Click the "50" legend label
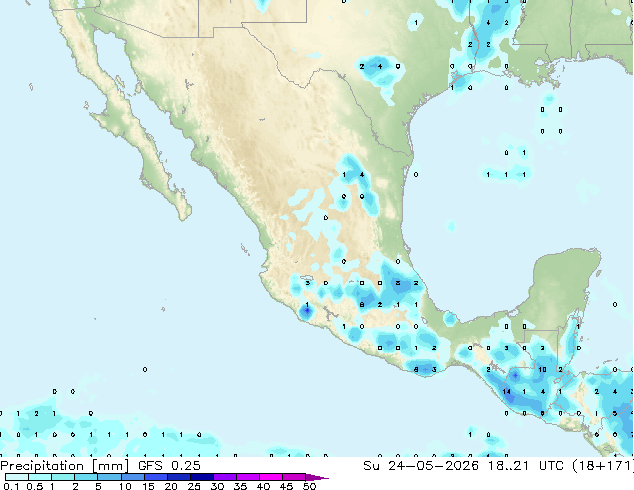Image resolution: width=634 pixels, height=490 pixels. [310, 486]
